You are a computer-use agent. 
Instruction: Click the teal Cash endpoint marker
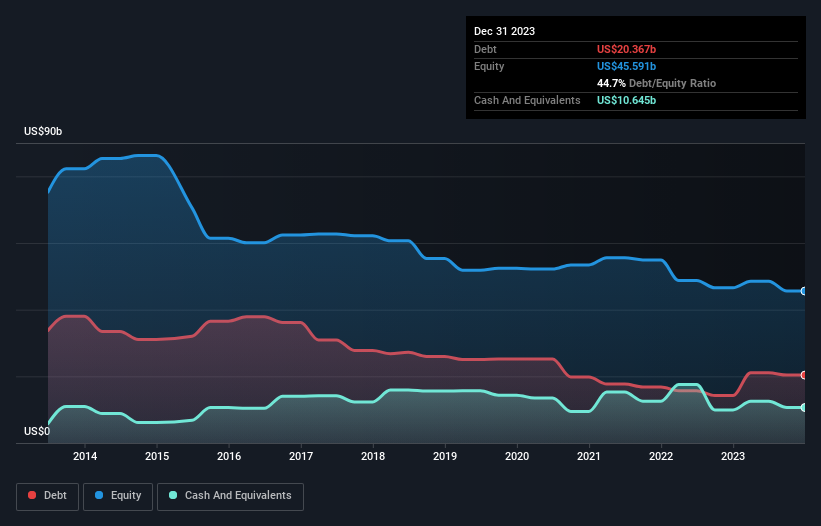click(804, 407)
